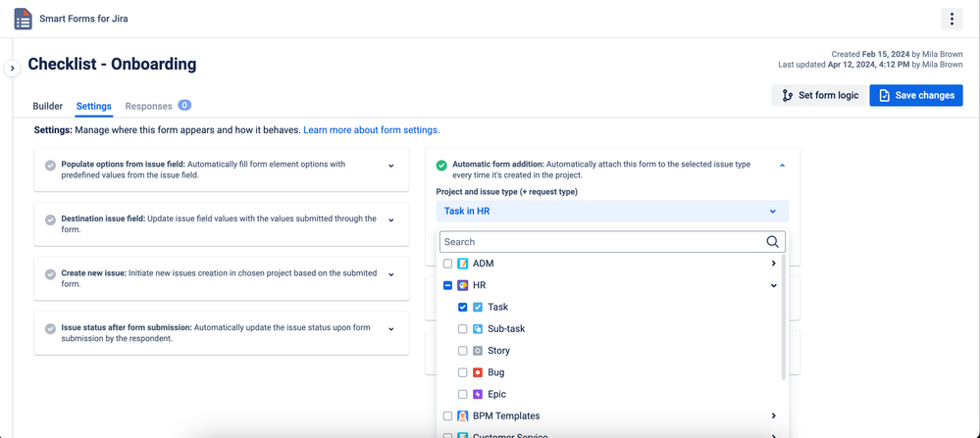Check the Sub-task checkbox
This screenshot has height=438, width=980.
click(462, 329)
